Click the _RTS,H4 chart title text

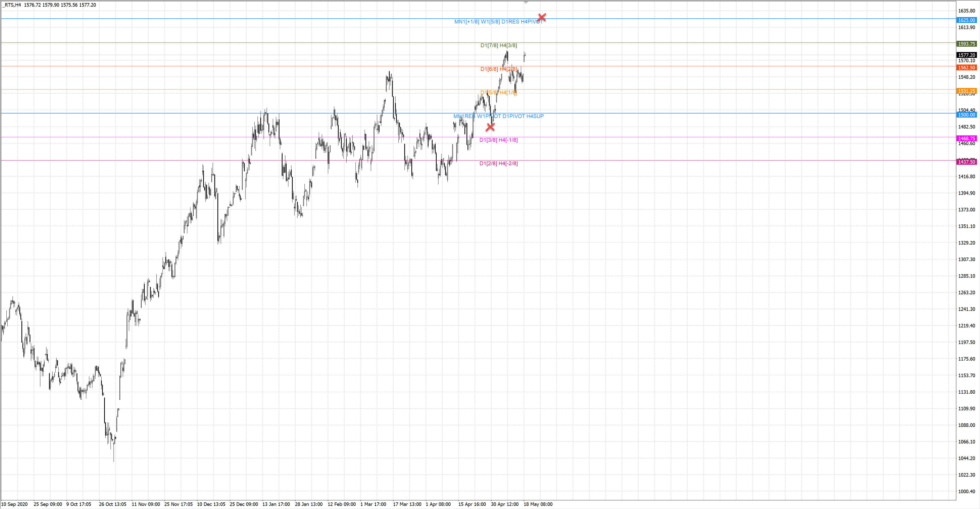tap(11, 5)
